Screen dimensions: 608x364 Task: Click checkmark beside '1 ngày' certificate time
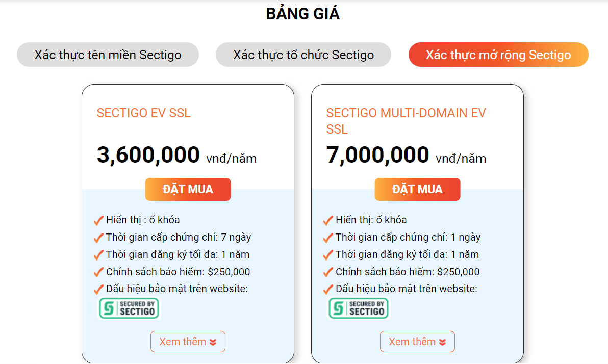328,237
